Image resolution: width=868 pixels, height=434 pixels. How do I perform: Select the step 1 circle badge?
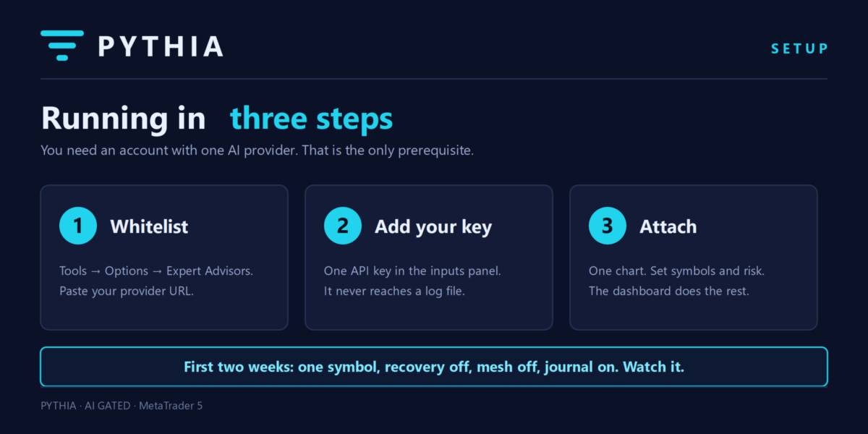78,226
